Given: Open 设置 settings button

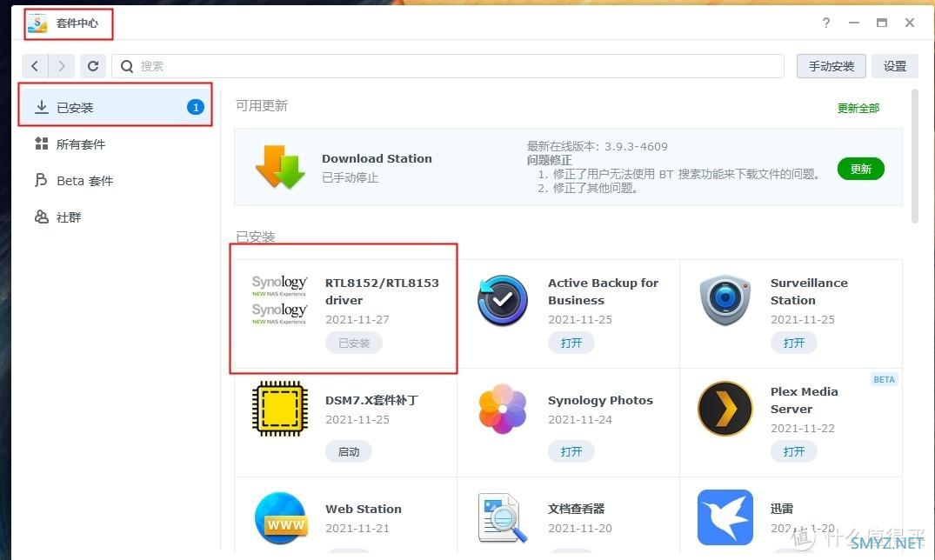Looking at the screenshot, I should pos(894,66).
